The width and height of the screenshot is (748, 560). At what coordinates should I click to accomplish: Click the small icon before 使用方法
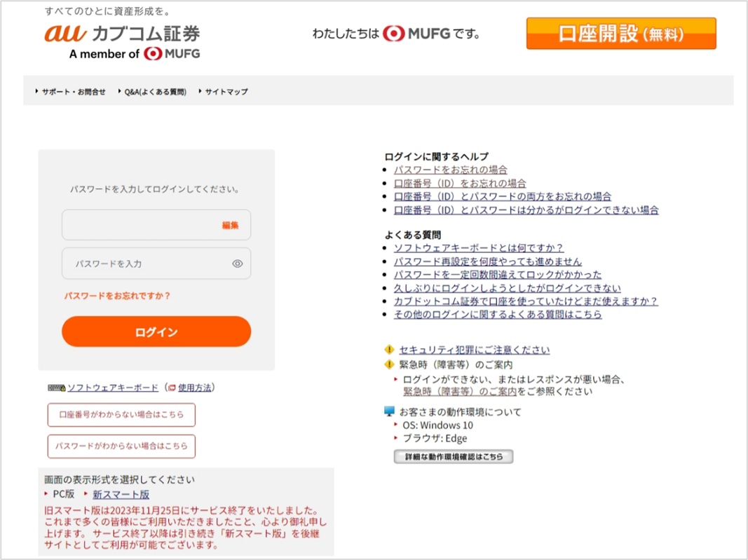tap(172, 388)
